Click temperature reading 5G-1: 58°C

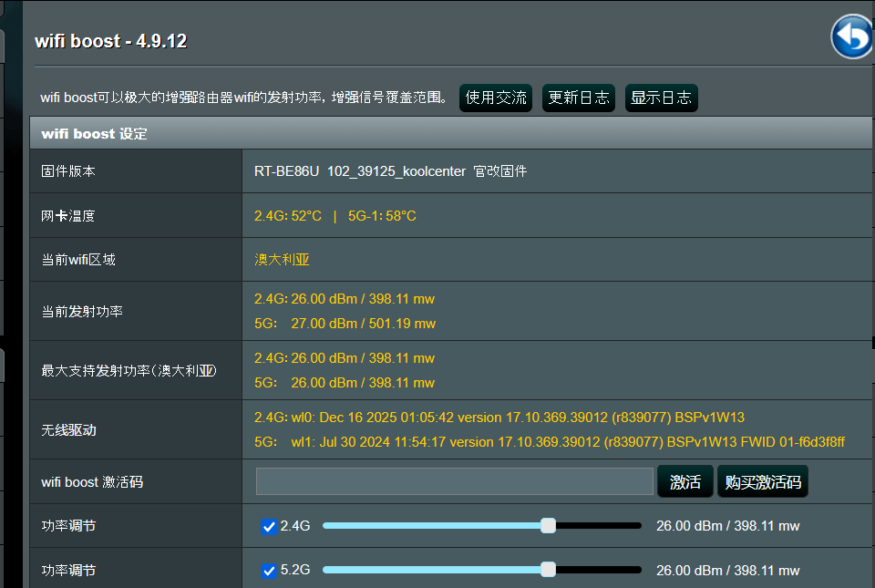382,216
